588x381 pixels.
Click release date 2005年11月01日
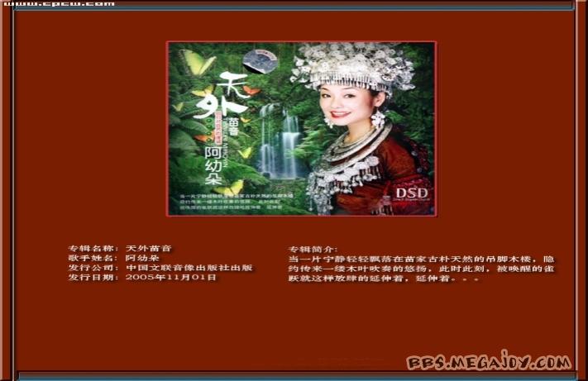(x=171, y=278)
